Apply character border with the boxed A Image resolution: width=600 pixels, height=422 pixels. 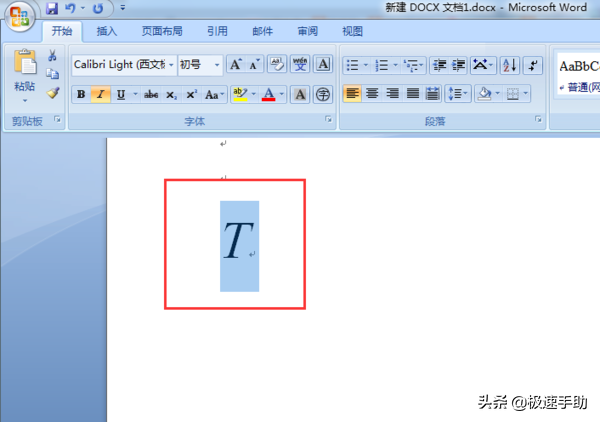pos(323,64)
